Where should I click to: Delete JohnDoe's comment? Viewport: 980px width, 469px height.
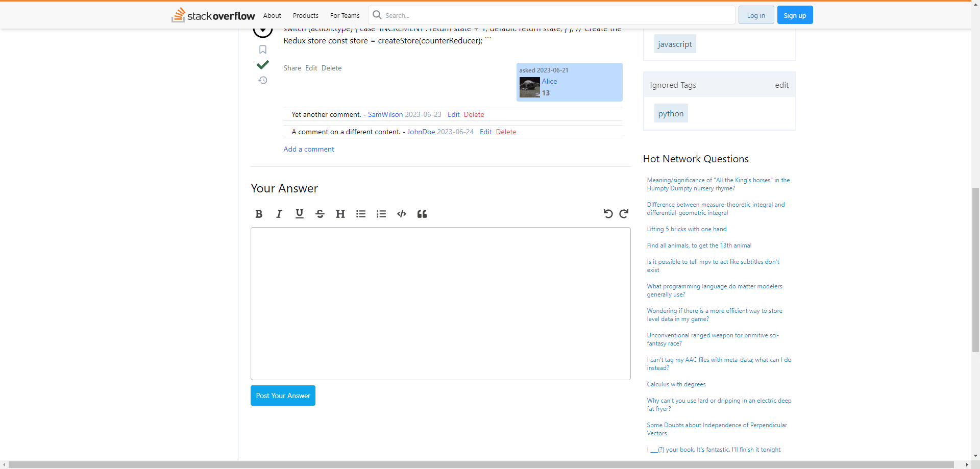coord(506,132)
